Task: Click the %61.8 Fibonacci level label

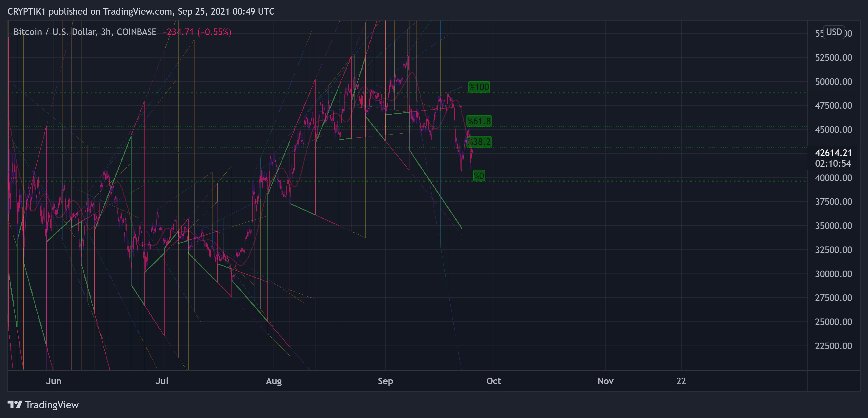Action: click(x=479, y=121)
